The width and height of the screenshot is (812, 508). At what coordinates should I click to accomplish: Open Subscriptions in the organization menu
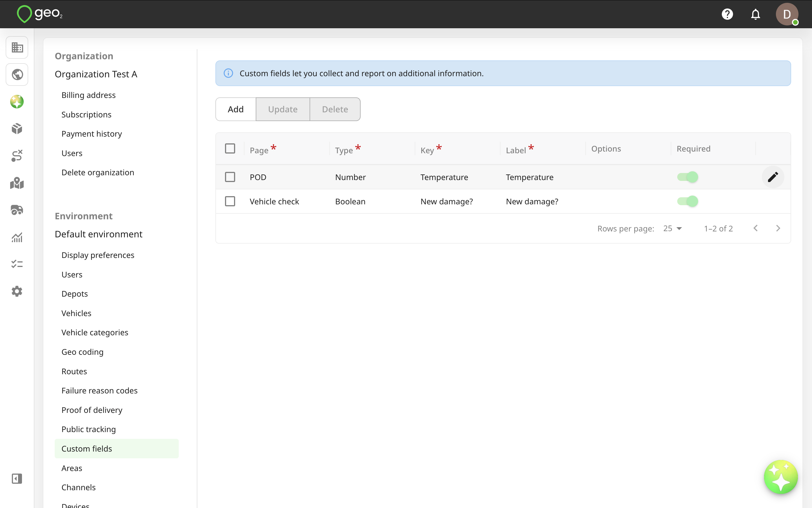86,115
